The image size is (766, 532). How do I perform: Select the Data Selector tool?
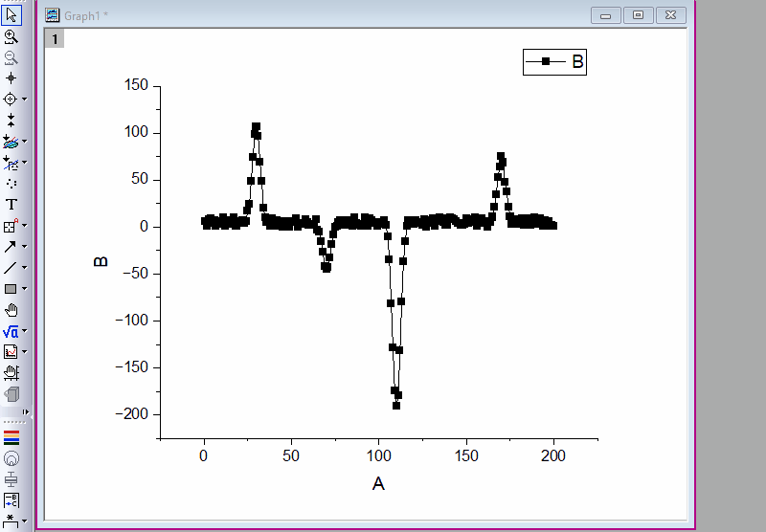11,120
